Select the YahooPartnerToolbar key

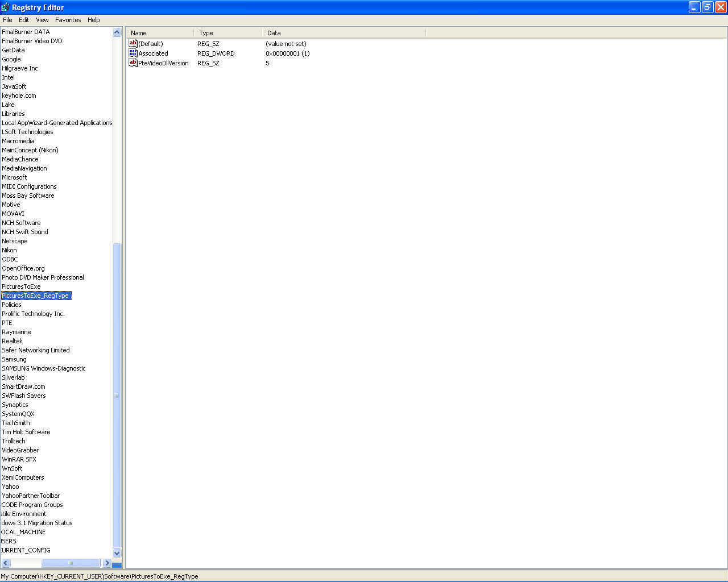[31, 496]
